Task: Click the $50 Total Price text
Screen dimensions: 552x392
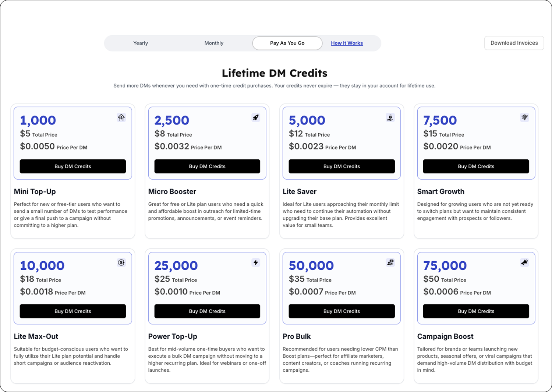Action: point(445,279)
